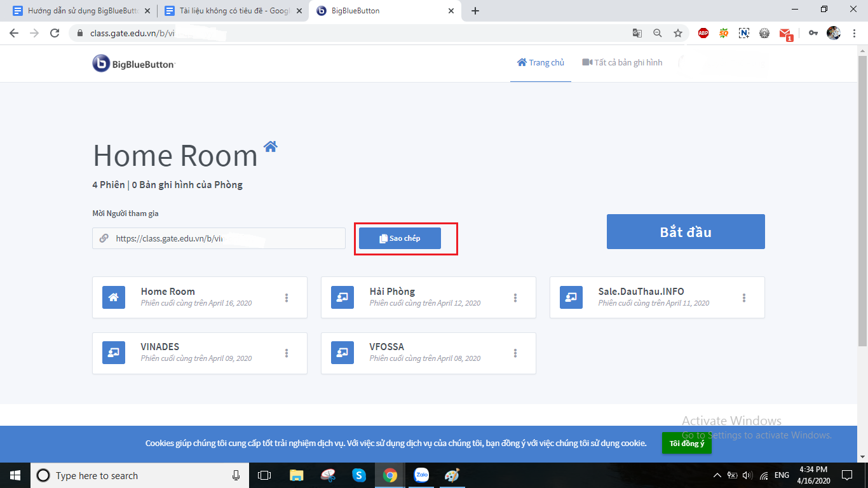Click the Bắt đầu start button
This screenshot has width=868, height=488.
click(686, 231)
